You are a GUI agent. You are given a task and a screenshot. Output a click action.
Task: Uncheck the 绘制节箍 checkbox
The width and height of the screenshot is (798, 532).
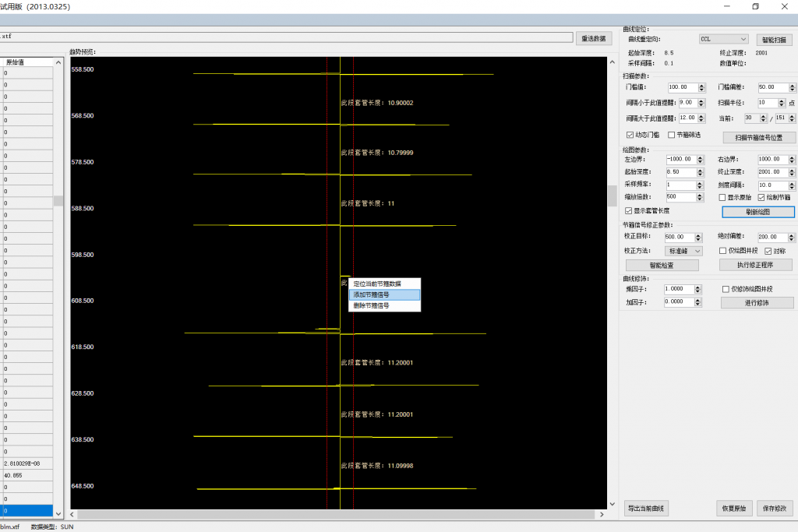pos(761,197)
